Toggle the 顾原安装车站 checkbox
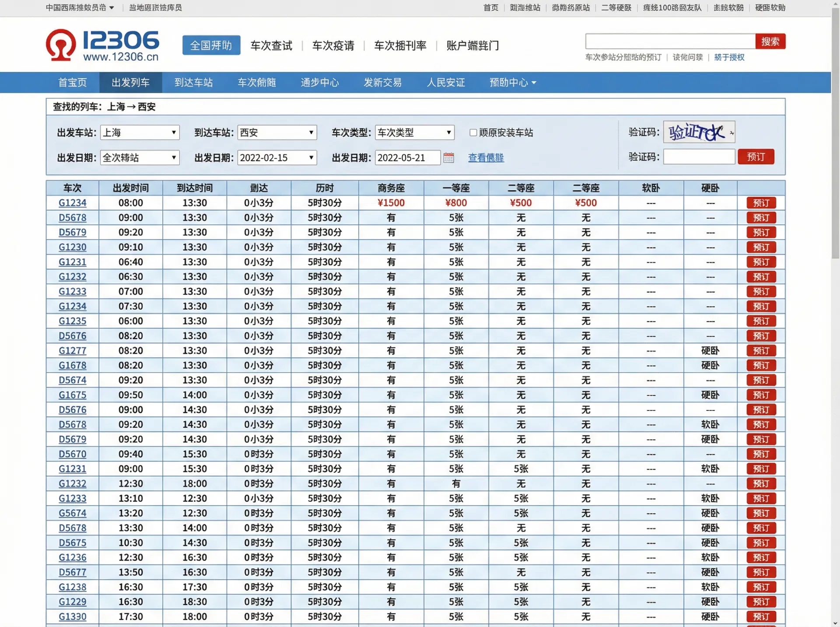 [473, 132]
